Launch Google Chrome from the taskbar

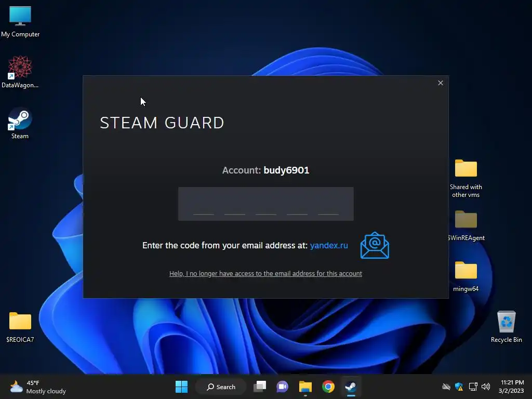(328, 387)
